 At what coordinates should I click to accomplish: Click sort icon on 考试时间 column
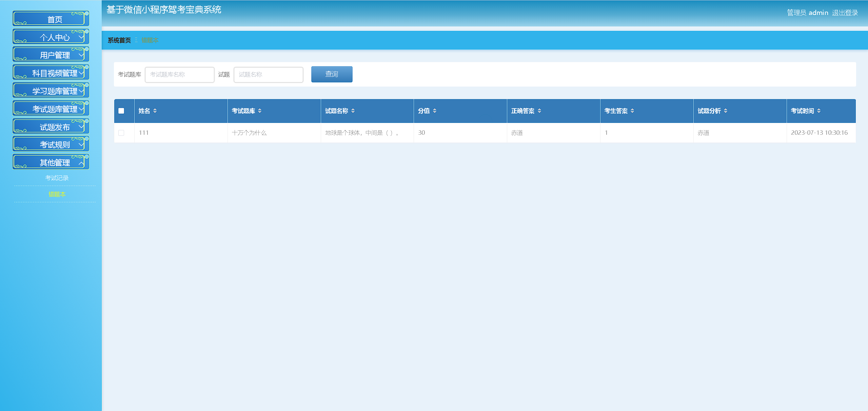pyautogui.click(x=819, y=111)
